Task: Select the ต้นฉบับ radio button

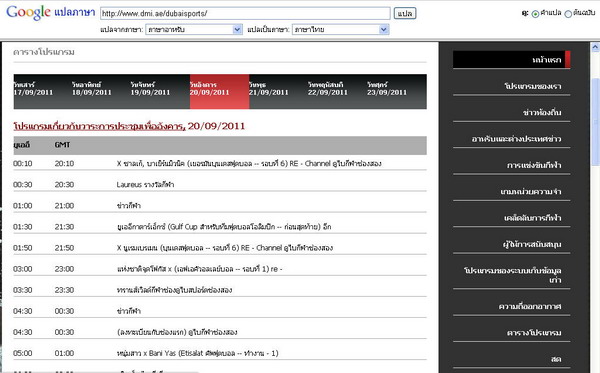Action: (568, 14)
